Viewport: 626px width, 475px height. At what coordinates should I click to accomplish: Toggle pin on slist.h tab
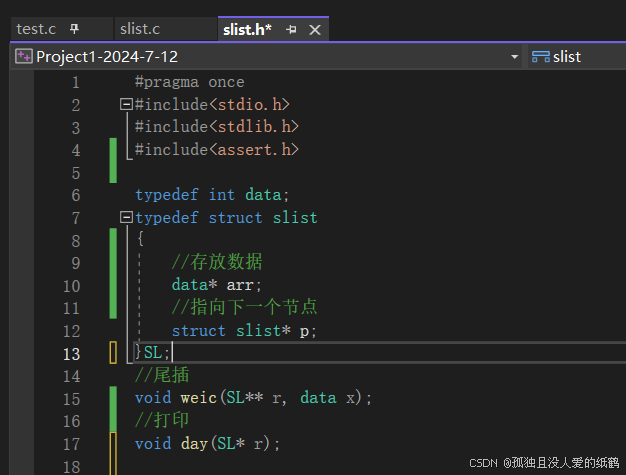click(x=291, y=30)
